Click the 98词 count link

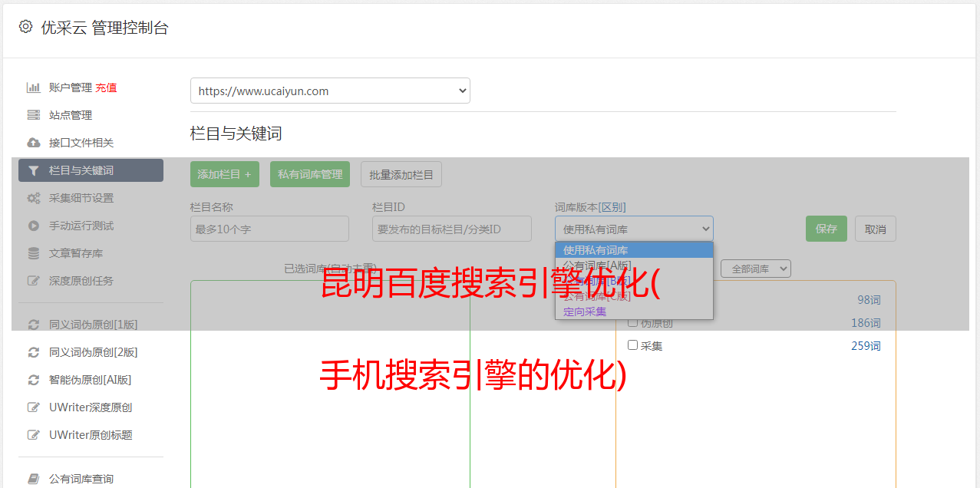tap(869, 300)
